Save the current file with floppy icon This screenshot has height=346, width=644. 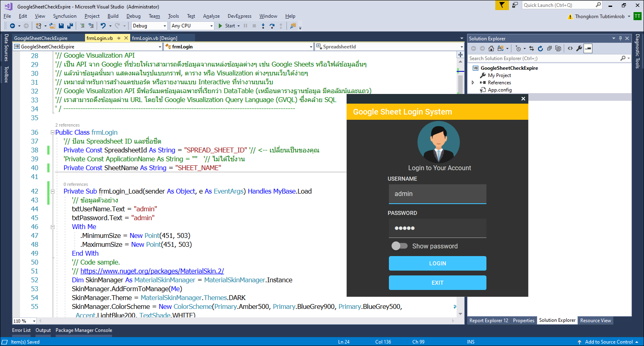pos(61,26)
